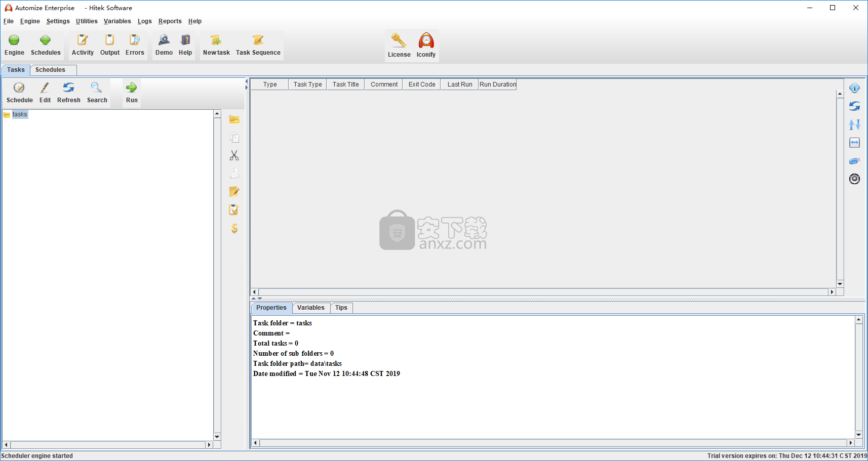The width and height of the screenshot is (868, 461).
Task: Click the trial version expiry status text
Action: point(787,456)
